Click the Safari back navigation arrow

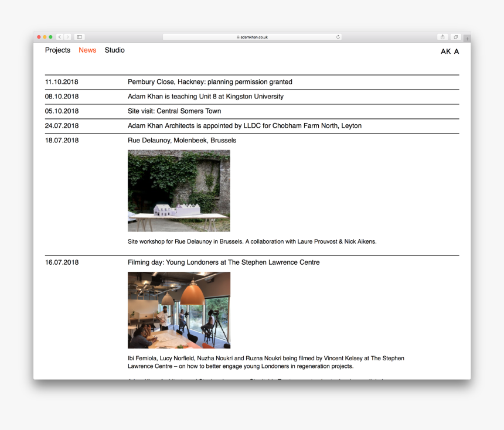point(59,36)
